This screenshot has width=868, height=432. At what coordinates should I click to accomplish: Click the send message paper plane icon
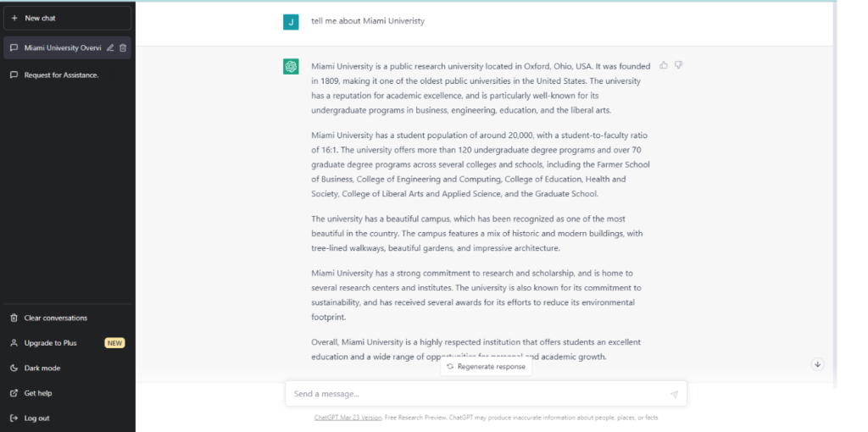674,395
